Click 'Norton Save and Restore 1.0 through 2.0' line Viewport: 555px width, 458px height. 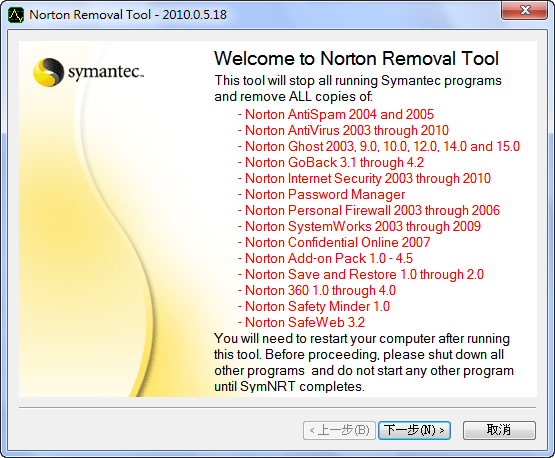[360, 275]
